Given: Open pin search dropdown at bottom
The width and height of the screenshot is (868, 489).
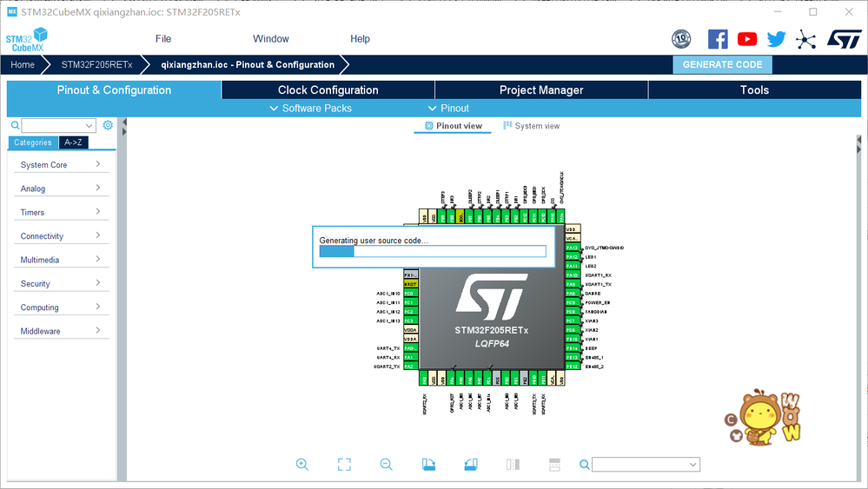Looking at the screenshot, I should tap(646, 465).
